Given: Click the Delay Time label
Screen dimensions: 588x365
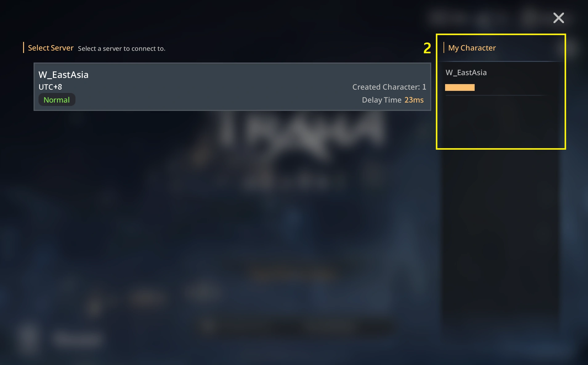Looking at the screenshot, I should (x=381, y=100).
